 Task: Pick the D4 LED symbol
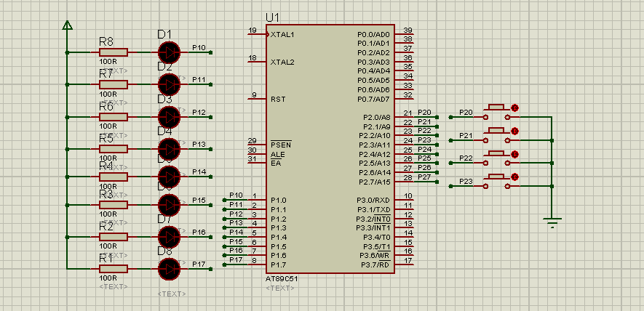(x=170, y=149)
